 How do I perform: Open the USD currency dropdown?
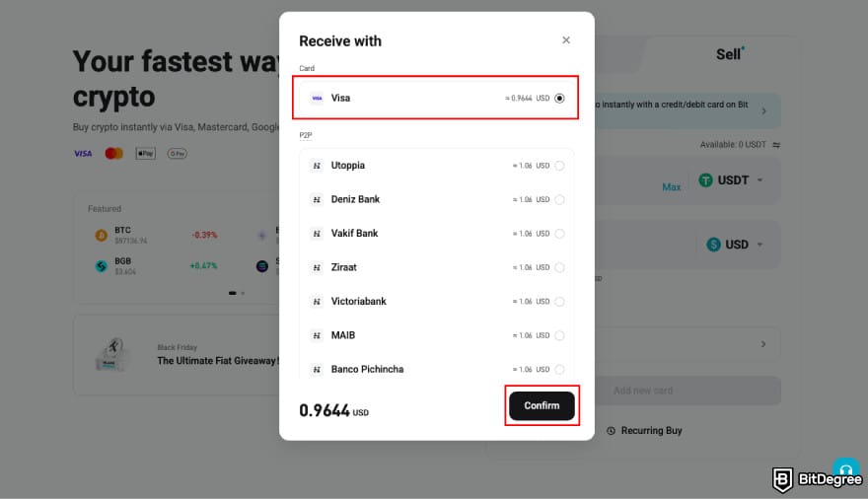click(735, 245)
